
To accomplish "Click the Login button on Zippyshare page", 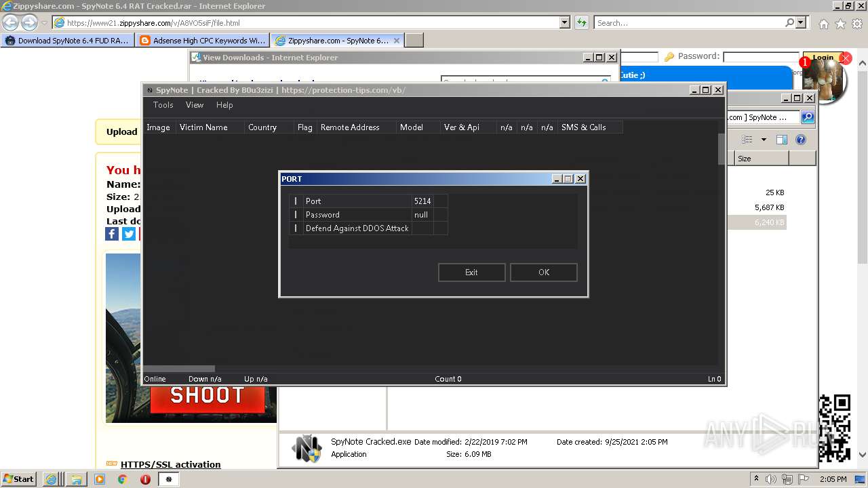I will tap(823, 58).
